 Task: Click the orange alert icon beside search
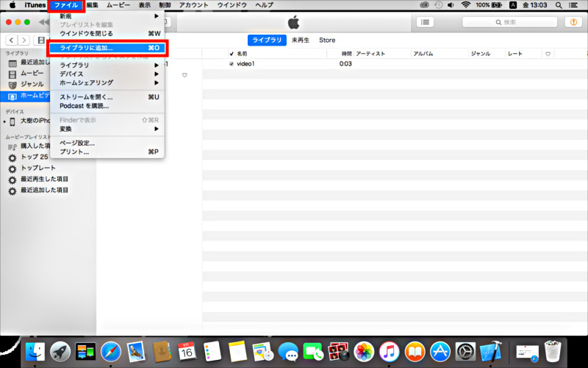(573, 22)
